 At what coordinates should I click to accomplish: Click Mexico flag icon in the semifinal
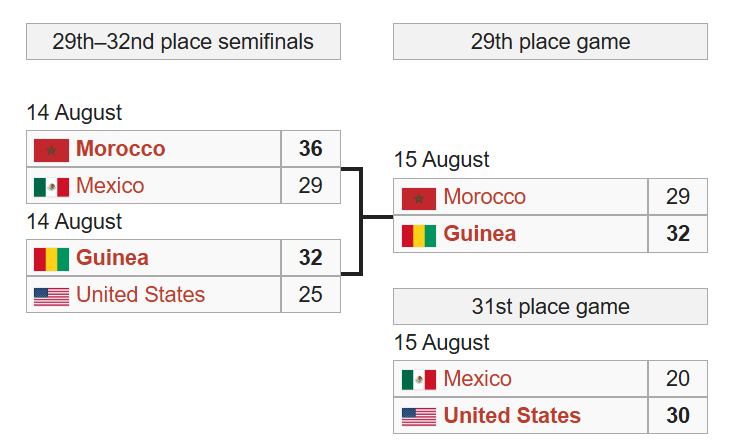pyautogui.click(x=52, y=187)
